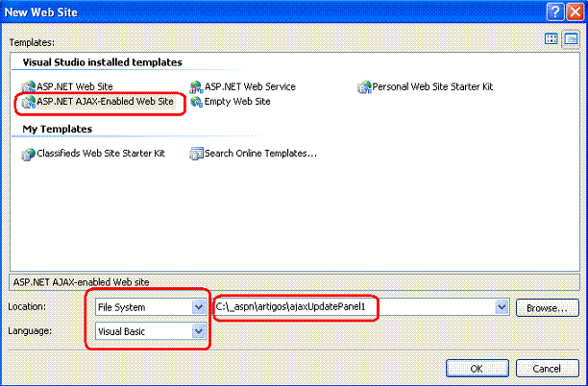The width and height of the screenshot is (588, 386).
Task: Click Classifieds Web Site Starter Kit label
Action: pos(101,154)
